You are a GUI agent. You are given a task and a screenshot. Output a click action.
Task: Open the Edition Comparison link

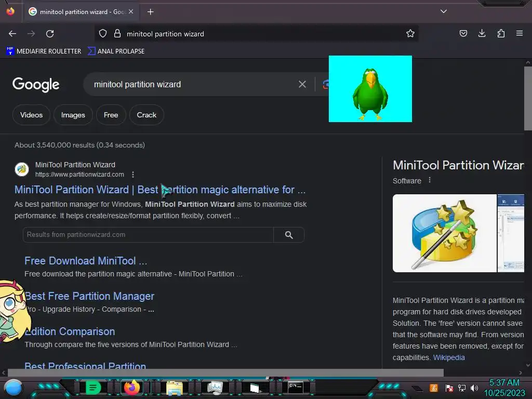(70, 331)
